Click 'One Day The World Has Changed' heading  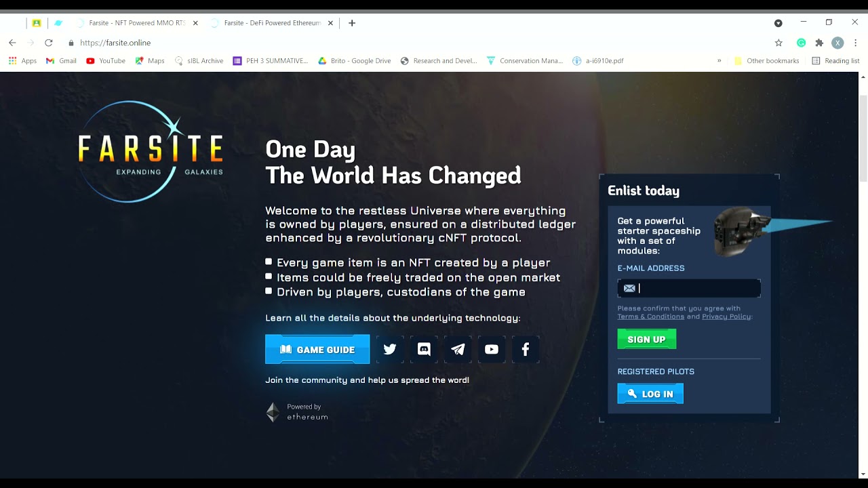(x=393, y=162)
